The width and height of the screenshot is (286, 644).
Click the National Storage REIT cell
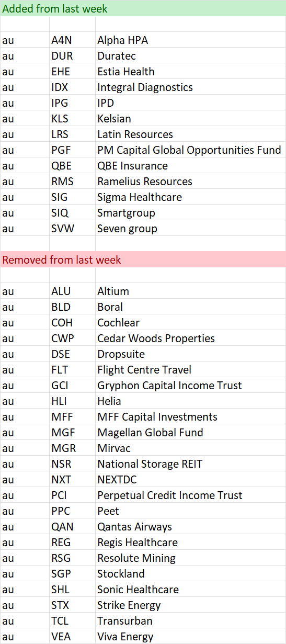[x=190, y=464]
